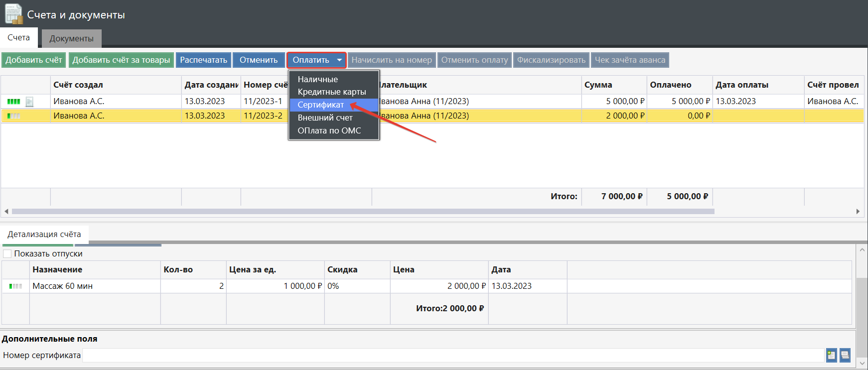The height and width of the screenshot is (370, 868).
Task: Open the Детализация счёта tab
Action: tap(44, 235)
